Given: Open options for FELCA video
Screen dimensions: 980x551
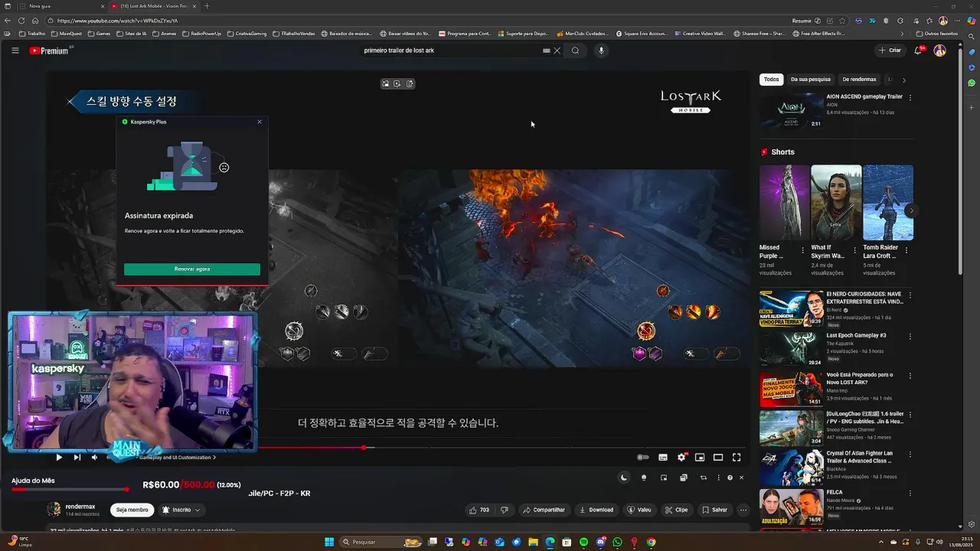Looking at the screenshot, I should (x=910, y=494).
